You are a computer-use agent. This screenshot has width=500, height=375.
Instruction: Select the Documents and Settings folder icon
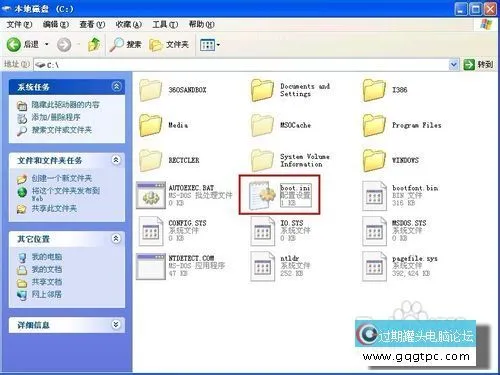(262, 90)
